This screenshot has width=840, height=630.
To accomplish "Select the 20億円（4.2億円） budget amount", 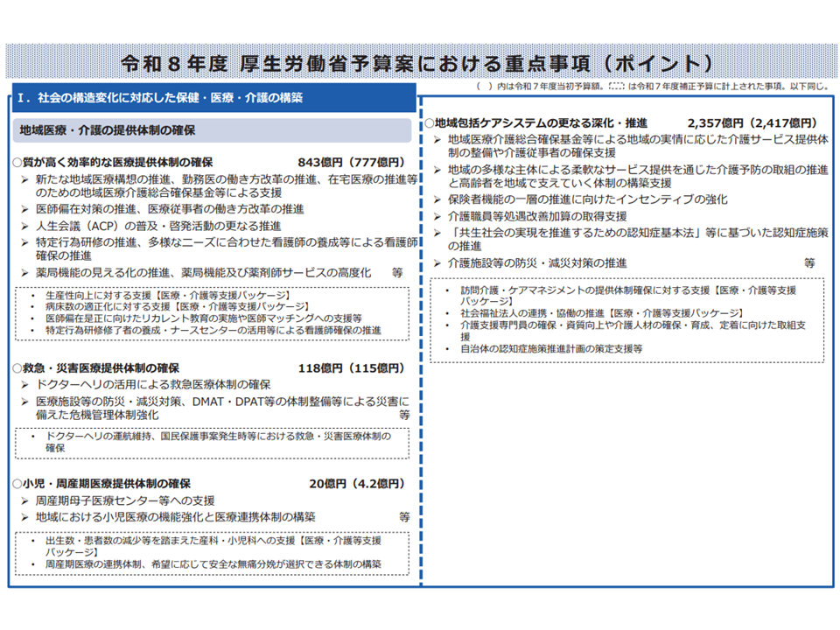I will point(356,483).
